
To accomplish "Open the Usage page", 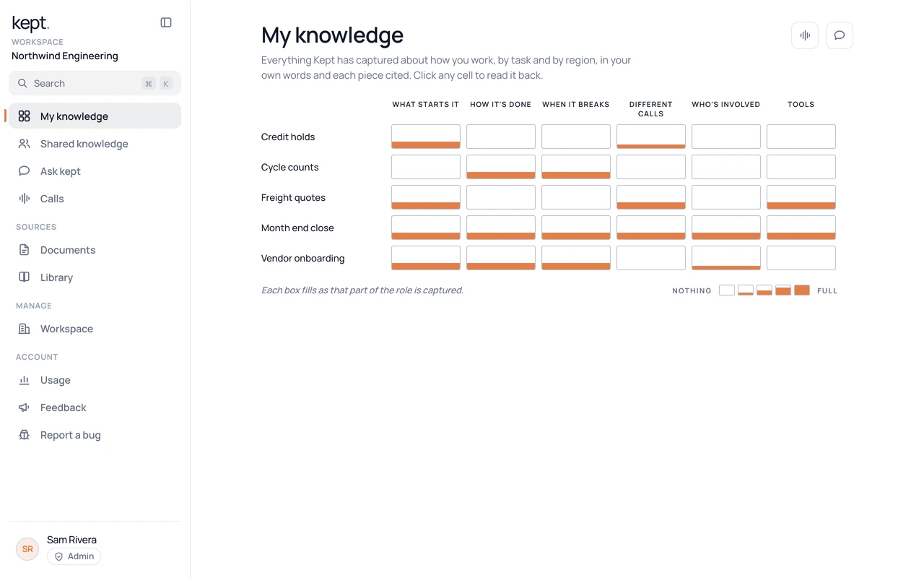I will pos(95,380).
